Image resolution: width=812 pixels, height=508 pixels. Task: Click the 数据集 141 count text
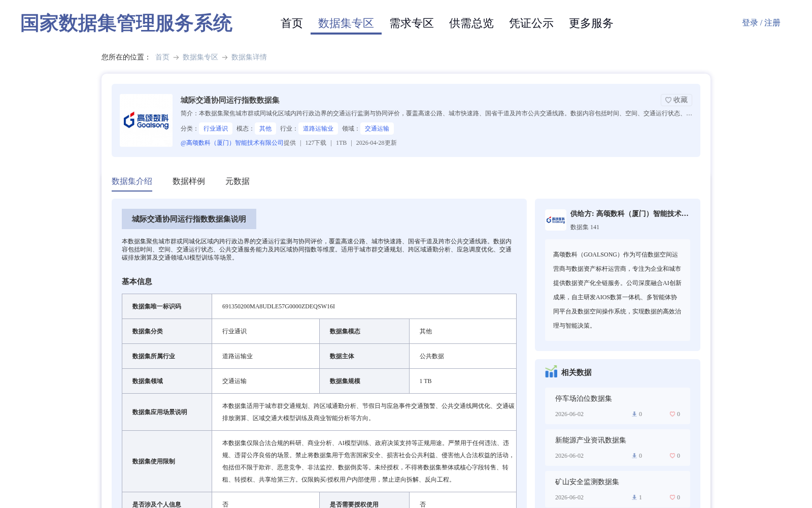[585, 227]
